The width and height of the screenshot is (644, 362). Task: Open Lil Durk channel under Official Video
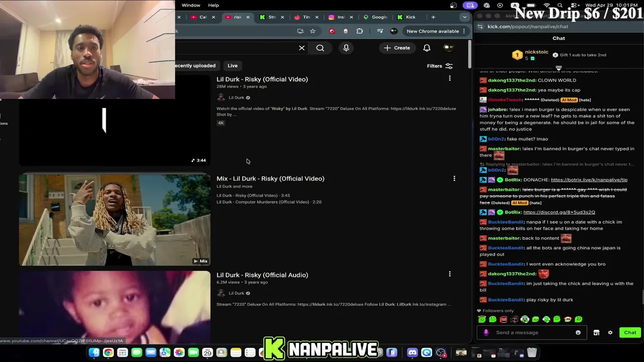pyautogui.click(x=236, y=98)
